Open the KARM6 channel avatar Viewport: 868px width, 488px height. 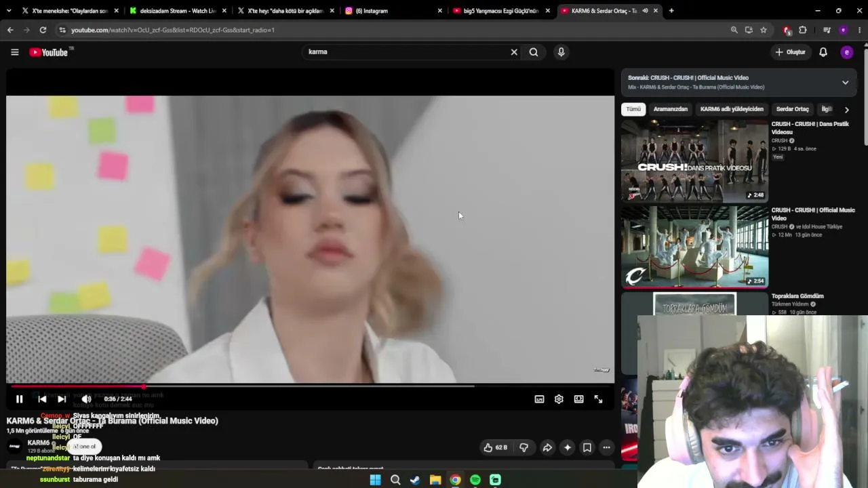14,446
